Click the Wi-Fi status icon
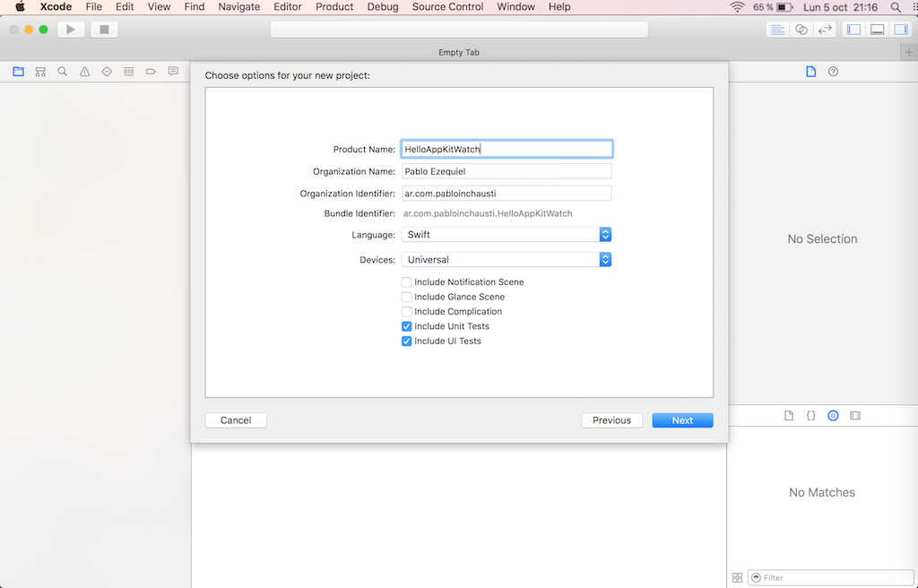 coord(737,7)
